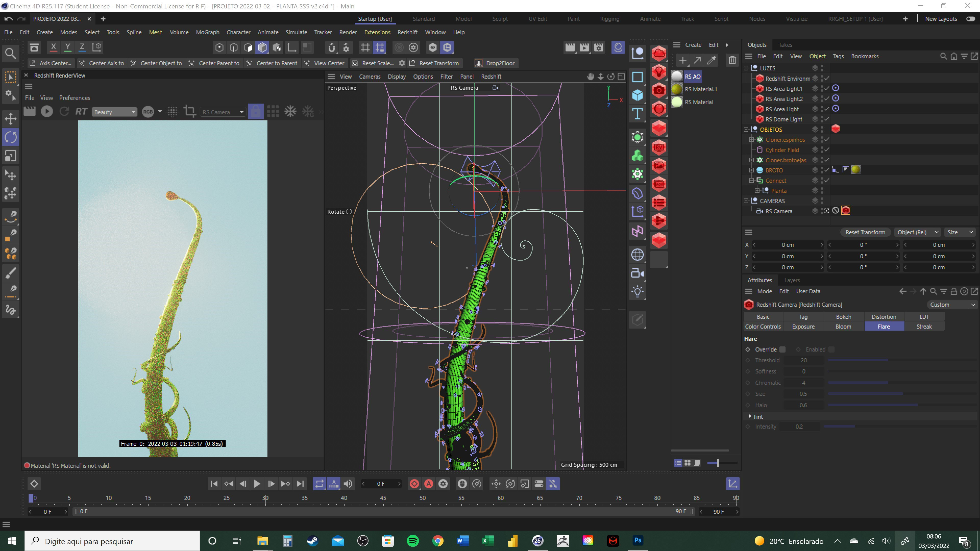Image resolution: width=980 pixels, height=551 pixels.
Task: Click the RS Material.1 swatch
Action: (676, 89)
